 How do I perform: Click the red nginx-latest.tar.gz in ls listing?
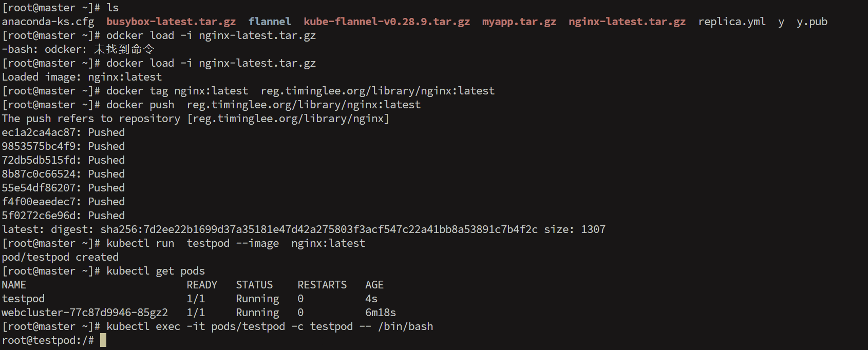[x=627, y=22]
